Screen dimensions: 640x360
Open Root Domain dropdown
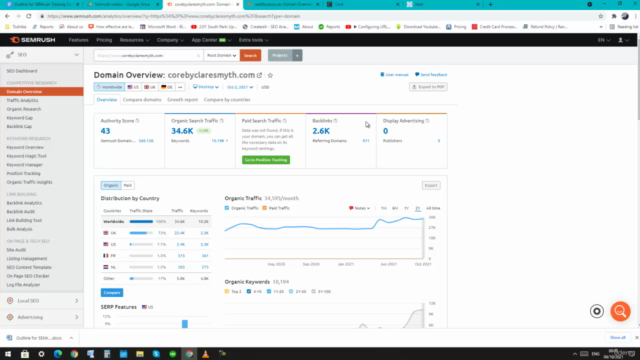222,56
